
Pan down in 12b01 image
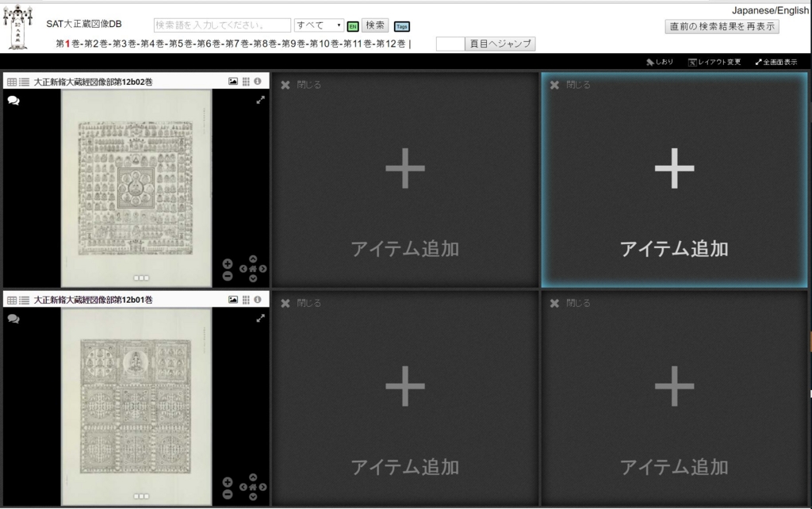coord(253,497)
